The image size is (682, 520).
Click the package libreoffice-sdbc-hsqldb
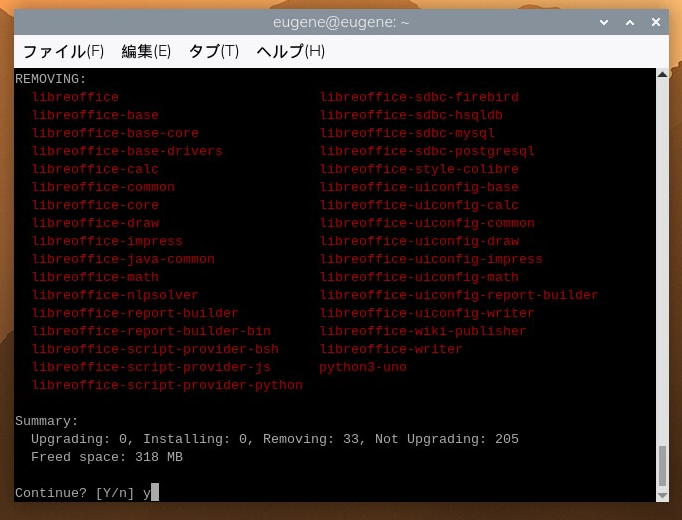tap(411, 115)
